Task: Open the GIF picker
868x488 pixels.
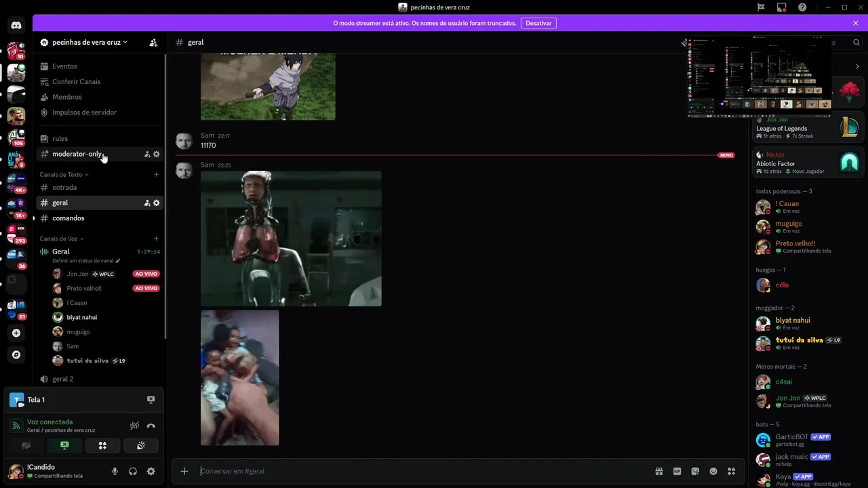Action: (677, 471)
